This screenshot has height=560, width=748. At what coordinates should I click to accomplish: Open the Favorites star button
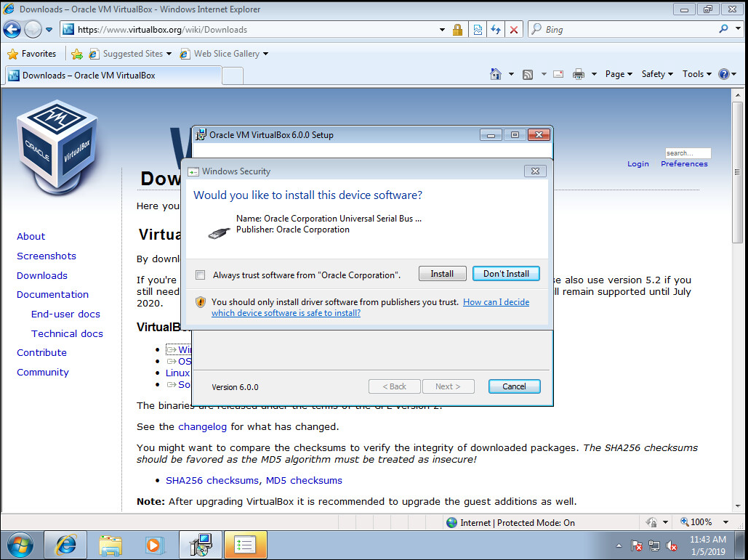click(32, 54)
